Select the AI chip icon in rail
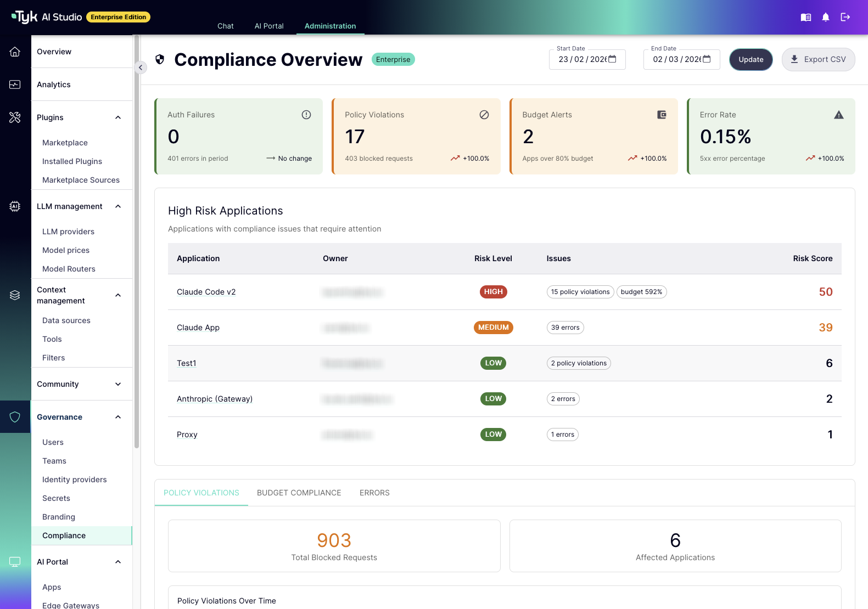Screen dimensions: 868x609 [x=15, y=206]
